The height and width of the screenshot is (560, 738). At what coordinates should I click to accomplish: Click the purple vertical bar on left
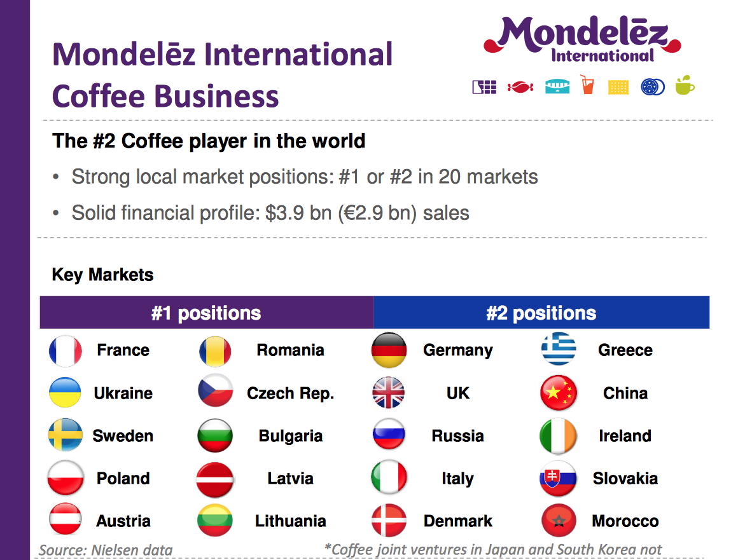pyautogui.click(x=15, y=280)
